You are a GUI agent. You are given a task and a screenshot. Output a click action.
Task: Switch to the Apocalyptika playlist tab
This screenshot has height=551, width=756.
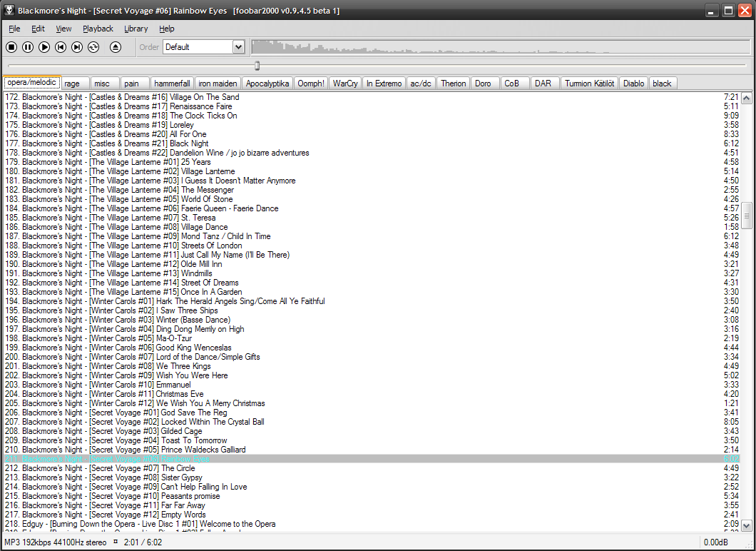pyautogui.click(x=267, y=84)
